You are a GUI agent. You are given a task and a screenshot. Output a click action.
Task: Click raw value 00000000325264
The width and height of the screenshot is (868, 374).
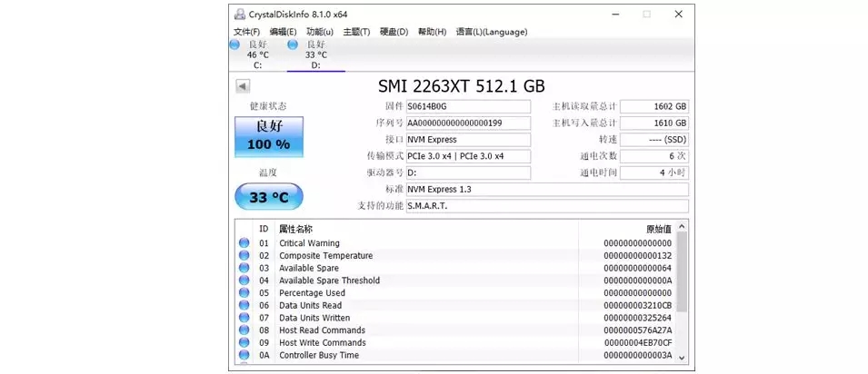pyautogui.click(x=638, y=318)
